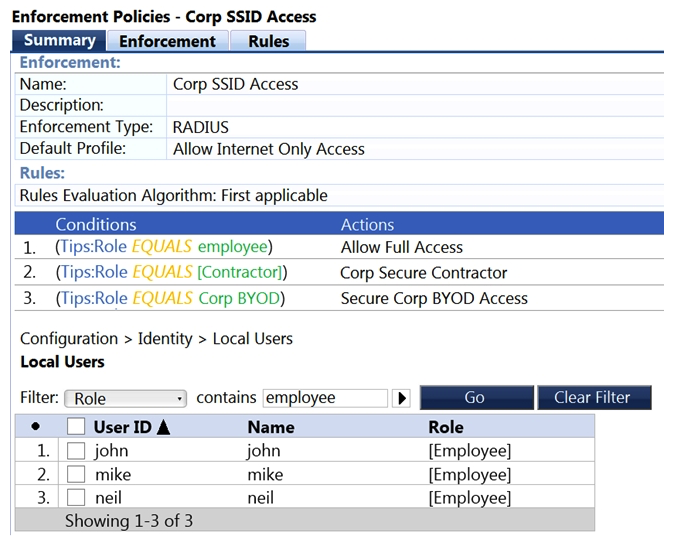Screen dimensions: 673x544
Task: Sort by User ID ascending arrow
Action: tap(164, 428)
